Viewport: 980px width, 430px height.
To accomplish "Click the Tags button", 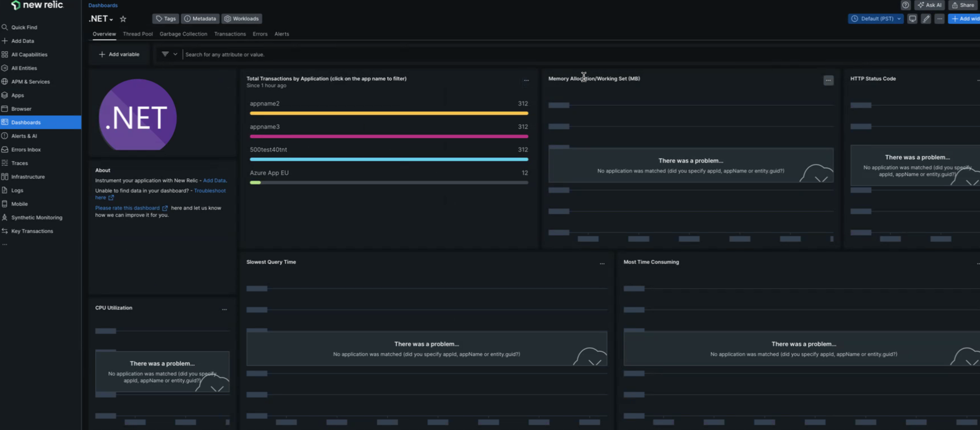I will click(x=165, y=19).
